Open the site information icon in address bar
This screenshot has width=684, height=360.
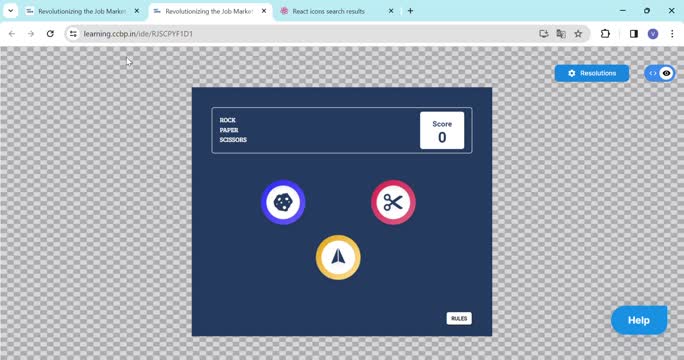pos(73,34)
